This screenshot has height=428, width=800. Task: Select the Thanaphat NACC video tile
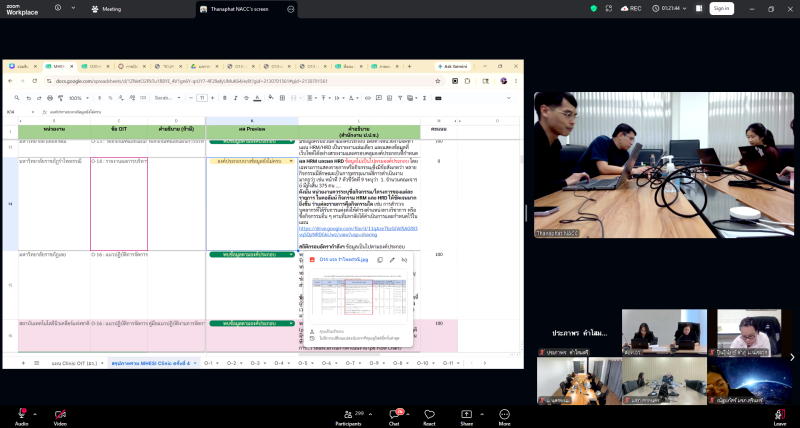pos(664,165)
